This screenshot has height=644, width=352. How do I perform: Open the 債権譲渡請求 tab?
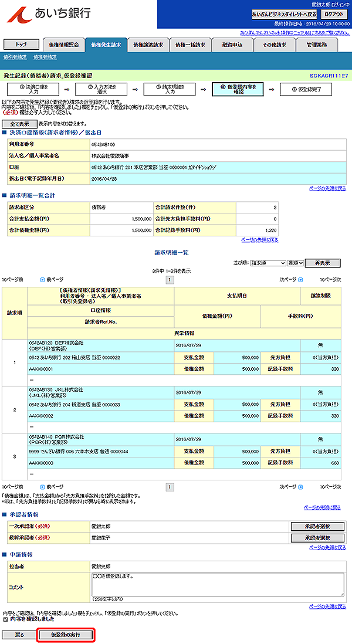[x=148, y=45]
